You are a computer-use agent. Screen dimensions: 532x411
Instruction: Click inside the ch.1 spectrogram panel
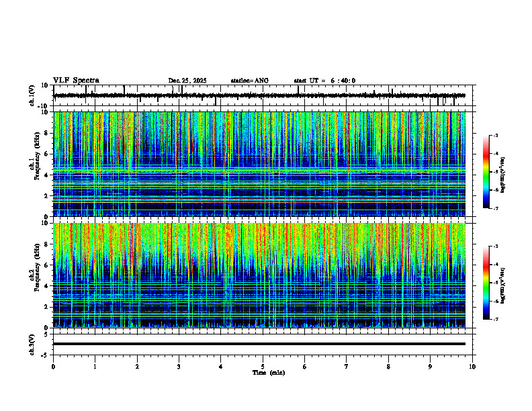(259, 164)
